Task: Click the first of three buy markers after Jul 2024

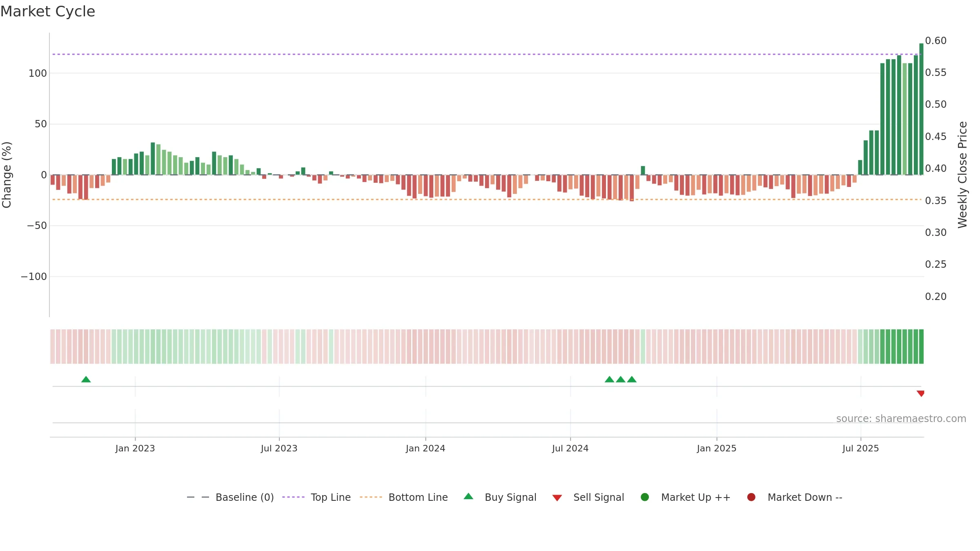Action: coord(609,380)
